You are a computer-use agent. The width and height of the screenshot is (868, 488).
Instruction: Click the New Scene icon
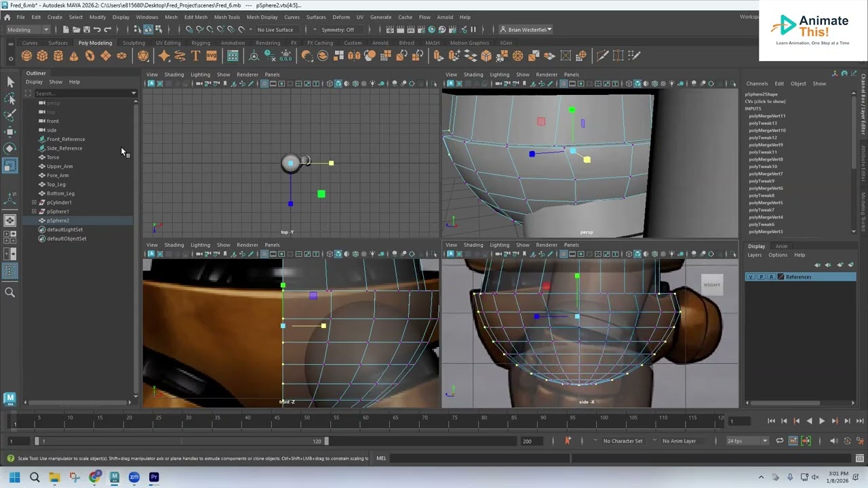click(x=65, y=29)
